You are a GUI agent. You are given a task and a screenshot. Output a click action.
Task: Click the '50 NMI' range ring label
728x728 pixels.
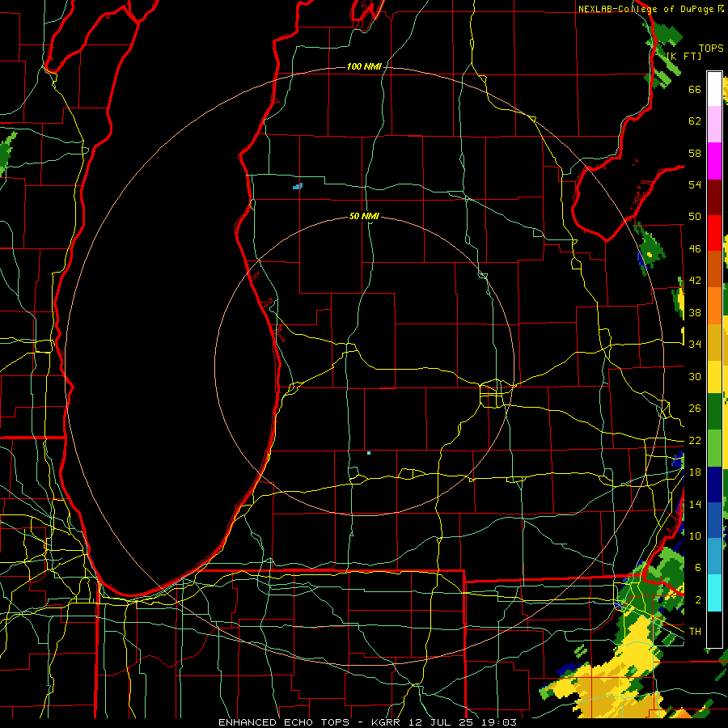click(364, 216)
